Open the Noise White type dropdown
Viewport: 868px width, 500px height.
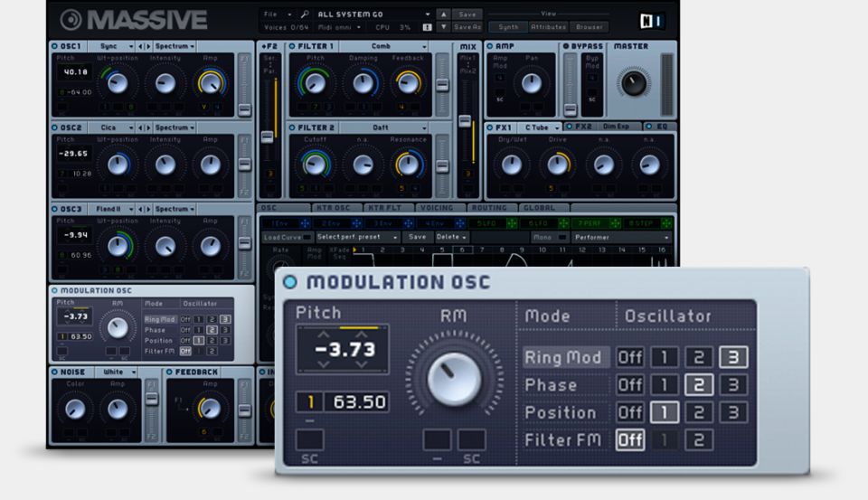tap(116, 372)
